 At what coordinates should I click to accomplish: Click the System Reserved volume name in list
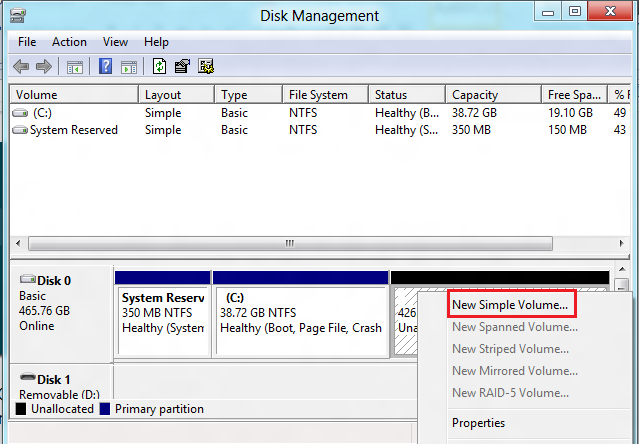(x=74, y=130)
